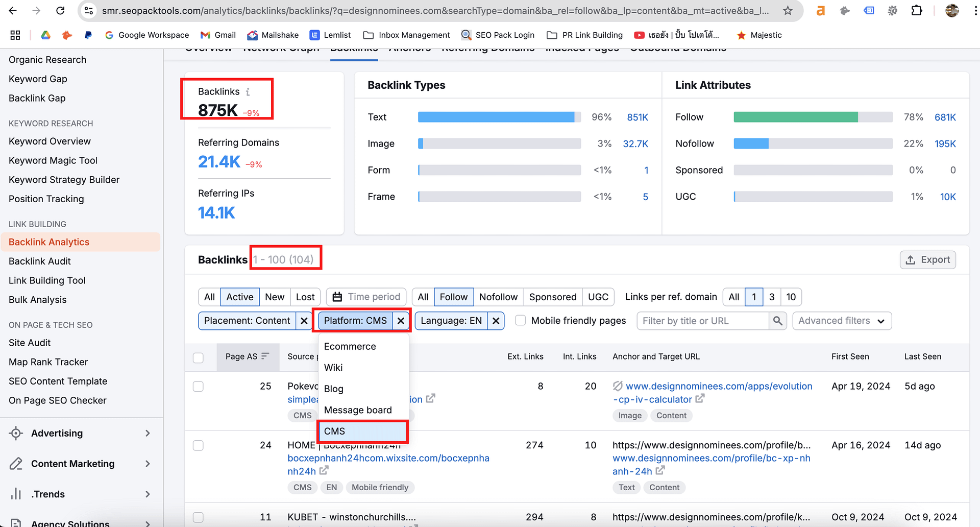Open Backlink Audit in the sidebar
The image size is (980, 527).
coord(40,261)
